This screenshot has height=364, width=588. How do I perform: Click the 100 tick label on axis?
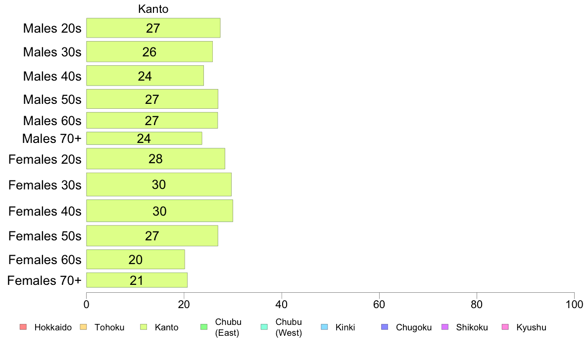(x=574, y=304)
